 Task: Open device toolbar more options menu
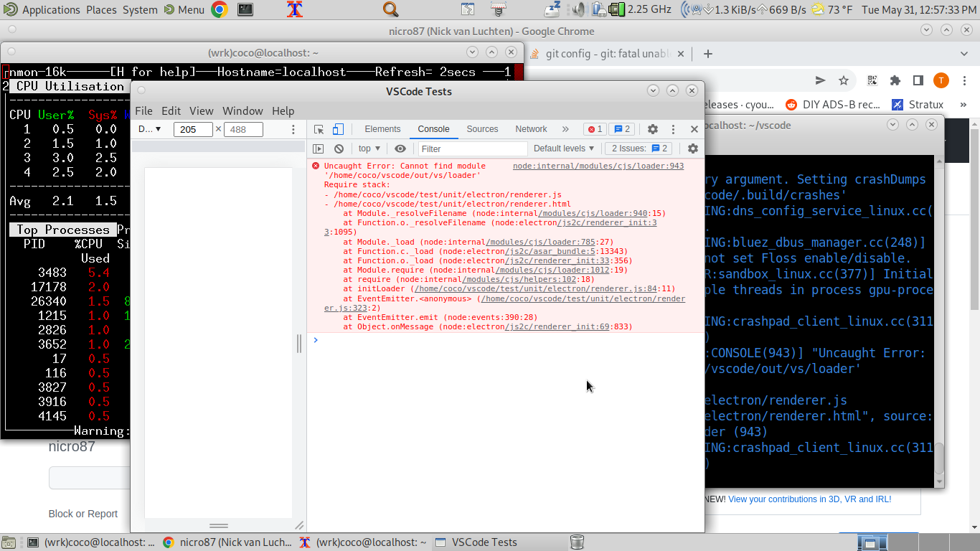pos(293,129)
